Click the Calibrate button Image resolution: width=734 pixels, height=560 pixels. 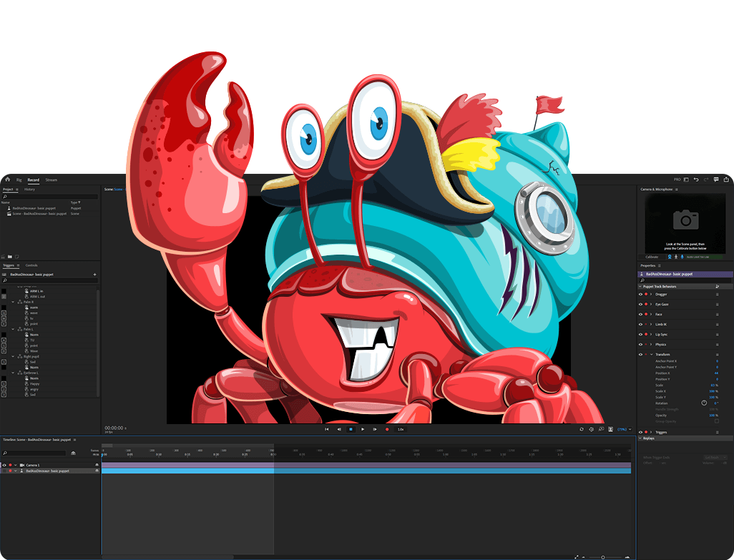[x=652, y=257]
